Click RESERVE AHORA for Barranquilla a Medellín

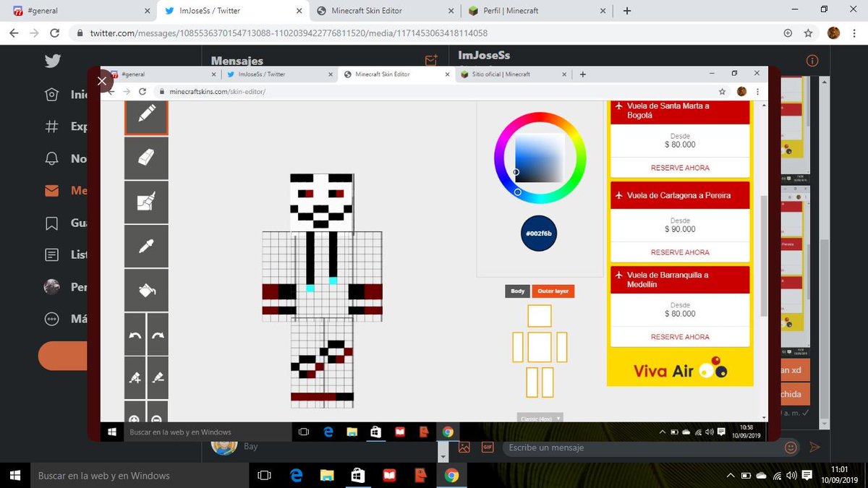coord(680,337)
